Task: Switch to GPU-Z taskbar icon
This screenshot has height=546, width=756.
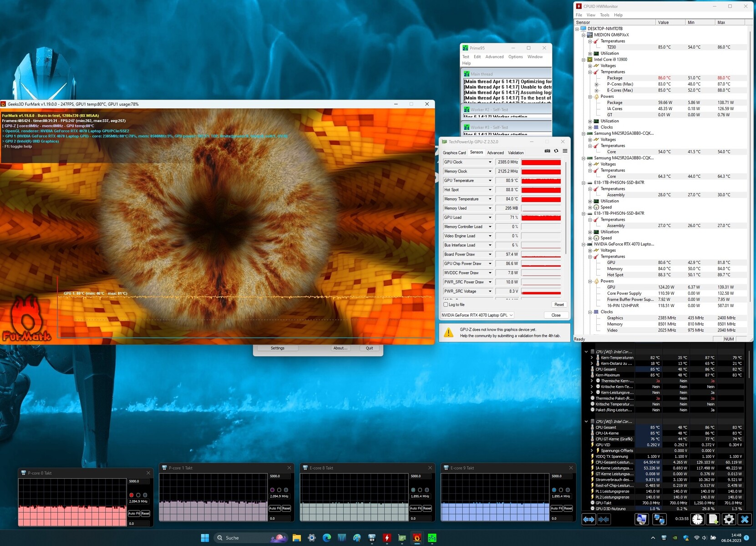Action: (x=402, y=538)
